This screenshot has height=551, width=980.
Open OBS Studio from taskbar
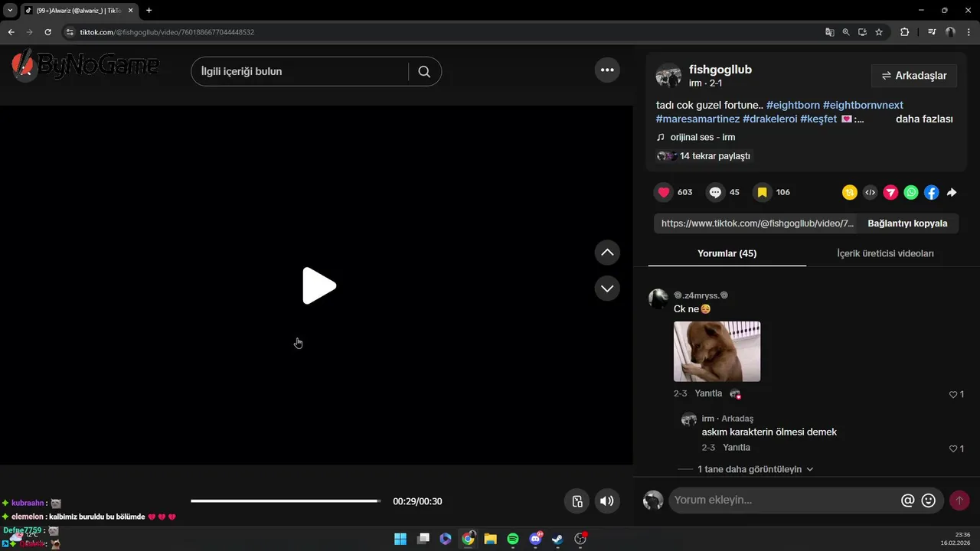click(580, 539)
